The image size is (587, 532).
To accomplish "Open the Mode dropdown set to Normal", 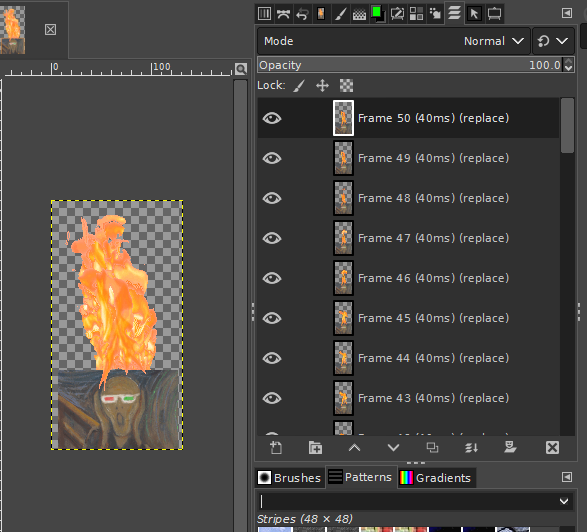I will (x=394, y=41).
